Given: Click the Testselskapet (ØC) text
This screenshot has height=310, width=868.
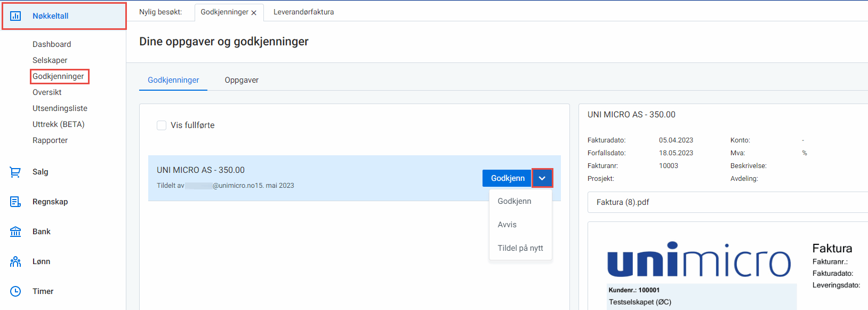Looking at the screenshot, I should tap(640, 302).
